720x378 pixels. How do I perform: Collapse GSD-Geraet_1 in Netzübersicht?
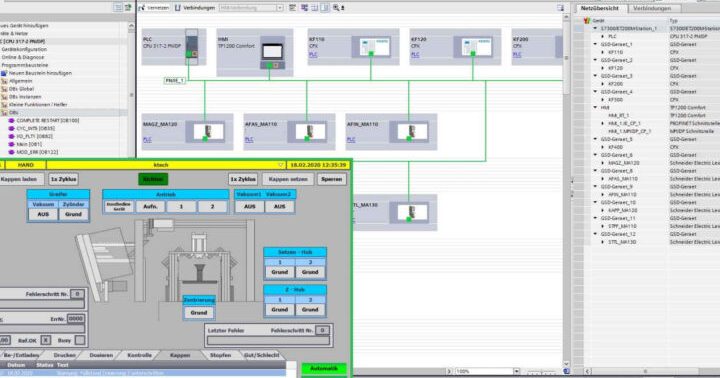tap(596, 44)
